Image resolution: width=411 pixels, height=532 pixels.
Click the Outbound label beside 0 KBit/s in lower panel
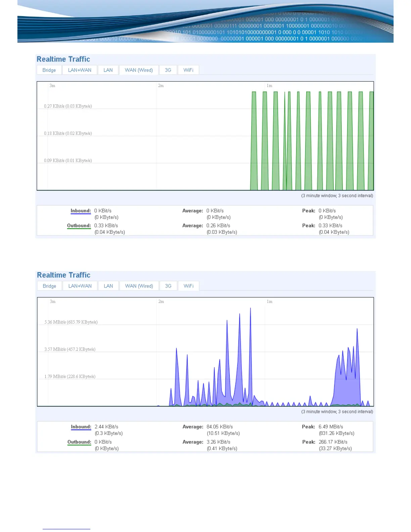(79, 442)
